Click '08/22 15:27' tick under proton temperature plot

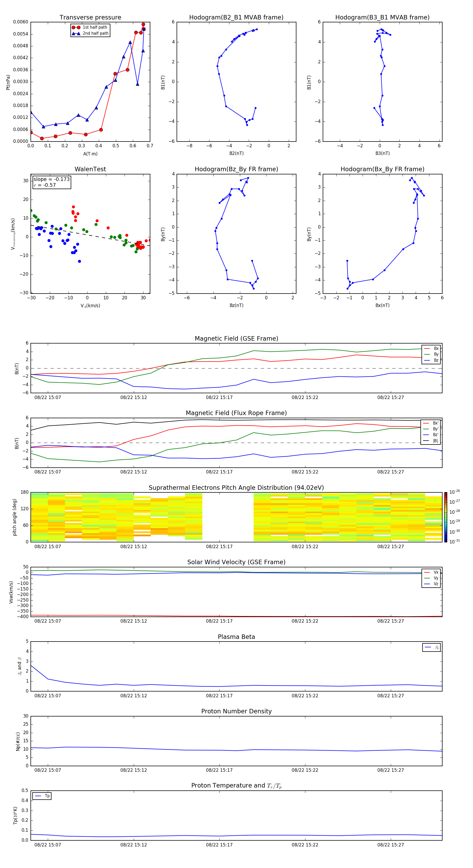390,845
